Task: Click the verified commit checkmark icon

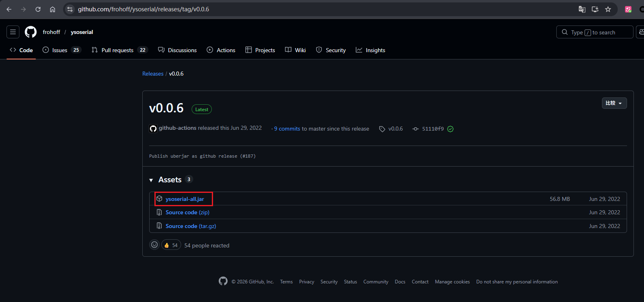Action: coord(450,129)
